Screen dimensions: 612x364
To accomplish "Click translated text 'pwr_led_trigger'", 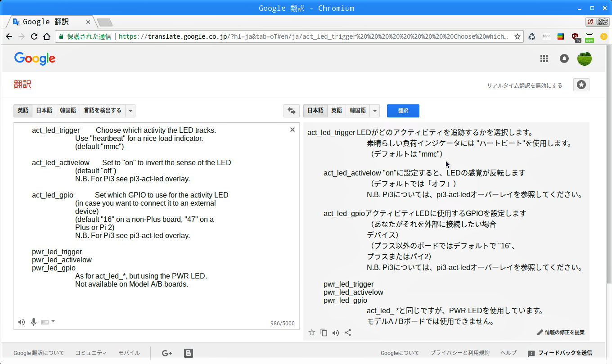I will [349, 284].
